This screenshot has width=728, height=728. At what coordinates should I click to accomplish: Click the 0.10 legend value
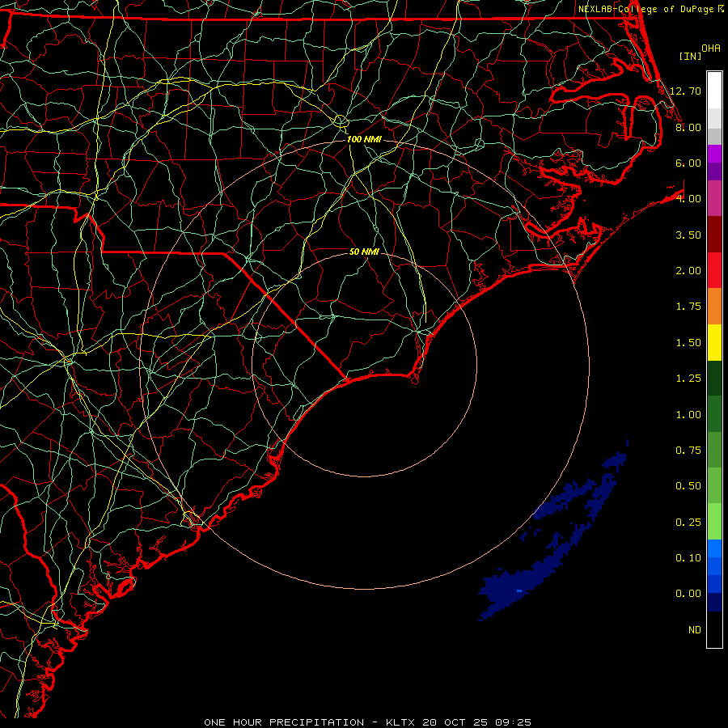[x=688, y=558]
